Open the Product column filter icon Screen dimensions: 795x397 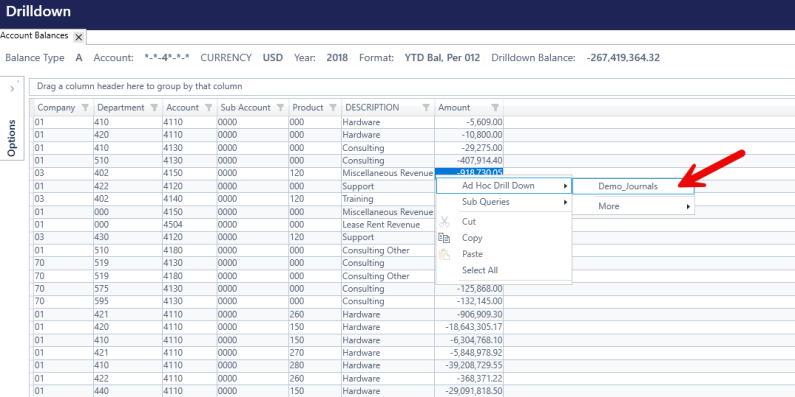pyautogui.click(x=333, y=107)
